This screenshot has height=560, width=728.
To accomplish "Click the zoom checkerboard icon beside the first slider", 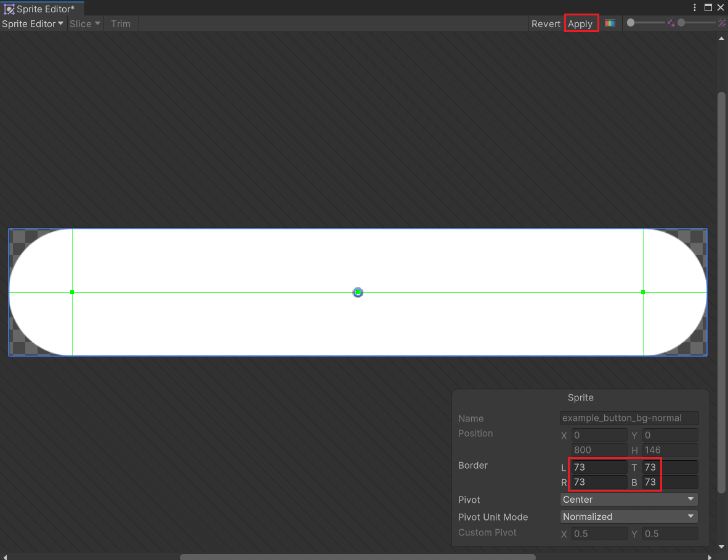I will click(x=671, y=23).
